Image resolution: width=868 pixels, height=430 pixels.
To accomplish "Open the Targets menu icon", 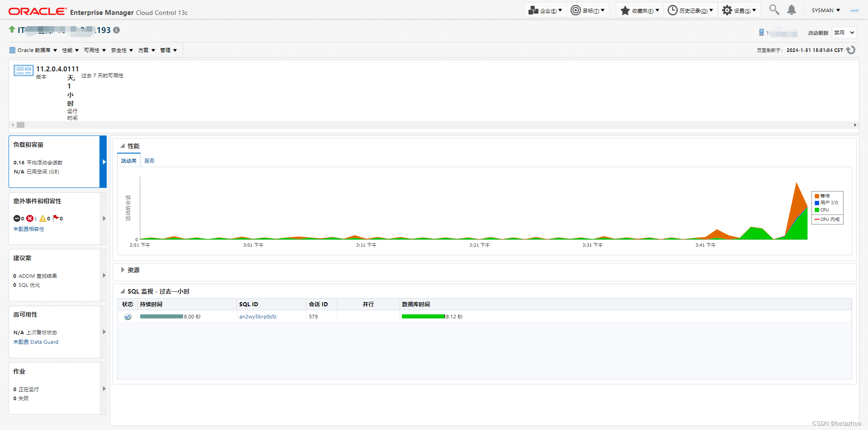I will point(576,10).
